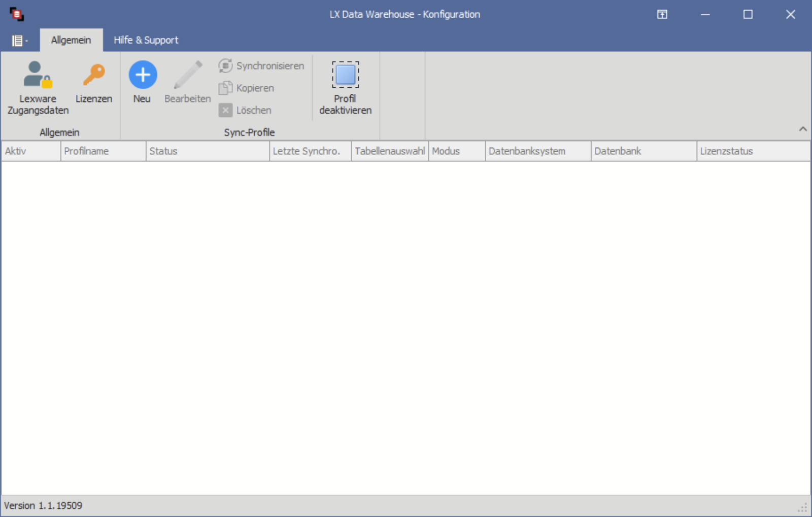The height and width of the screenshot is (517, 812).
Task: Open the application menu dropdown button
Action: click(20, 41)
